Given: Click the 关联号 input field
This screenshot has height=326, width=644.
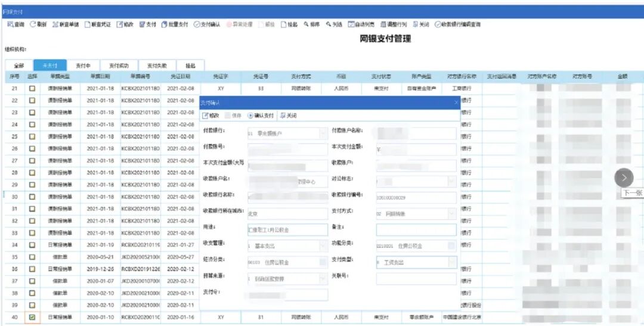Looking at the screenshot, I should [x=416, y=279].
